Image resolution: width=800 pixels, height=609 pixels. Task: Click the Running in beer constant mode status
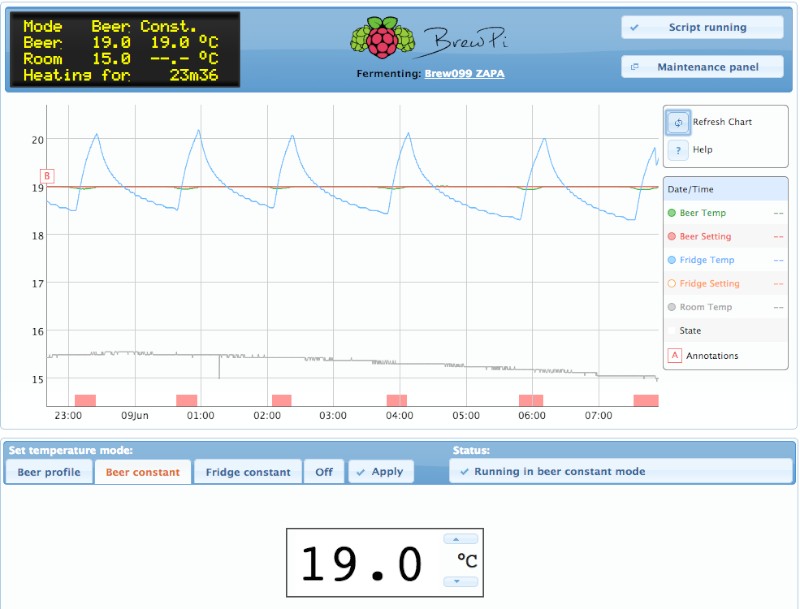(x=621, y=471)
